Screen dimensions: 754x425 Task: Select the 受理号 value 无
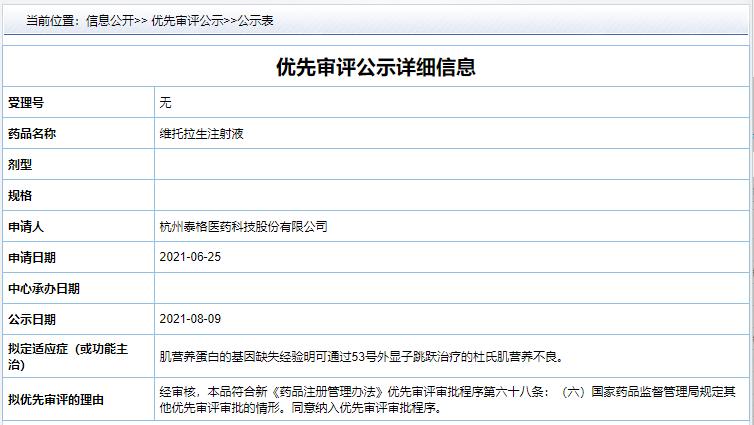point(165,102)
